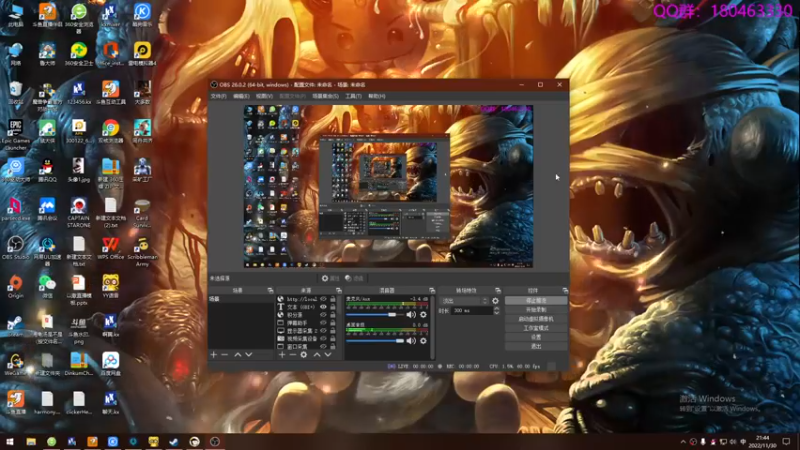The width and height of the screenshot is (800, 450).
Task: Pop out the Controls dock panel
Action: 565,290
